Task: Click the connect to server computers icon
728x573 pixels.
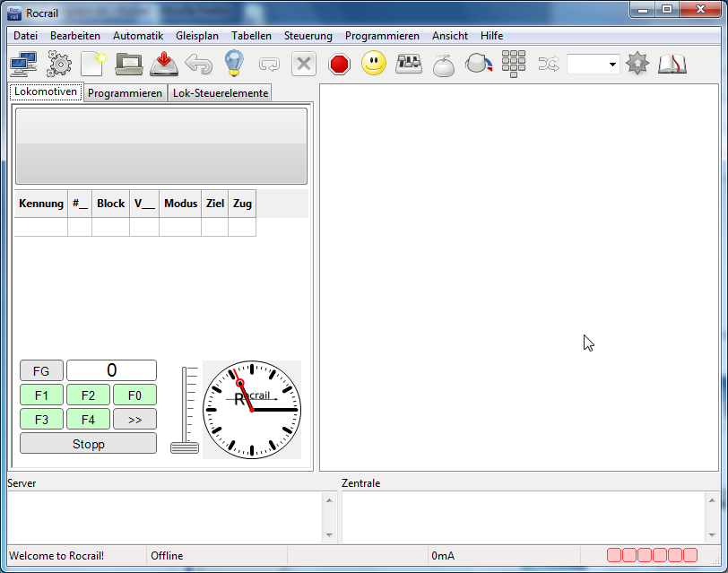Action: (x=23, y=65)
